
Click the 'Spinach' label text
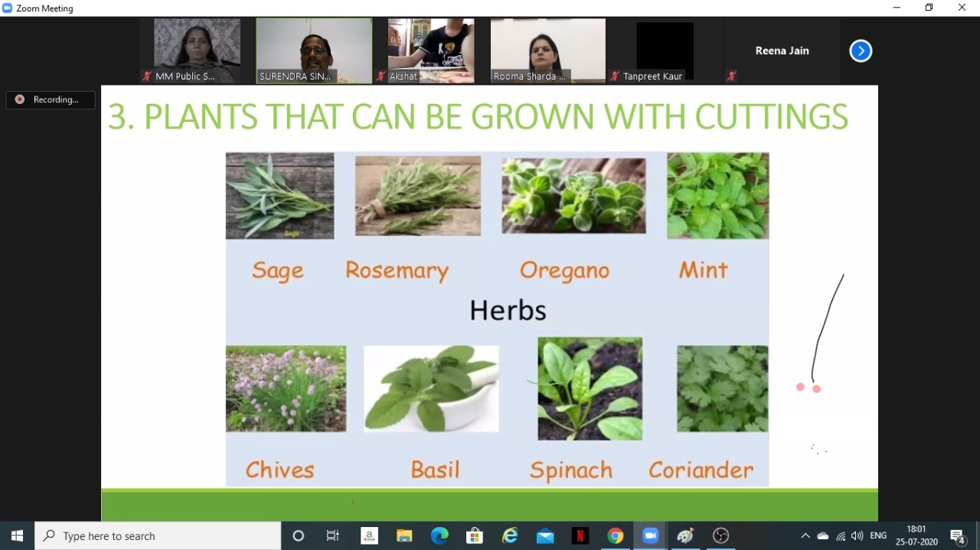571,471
